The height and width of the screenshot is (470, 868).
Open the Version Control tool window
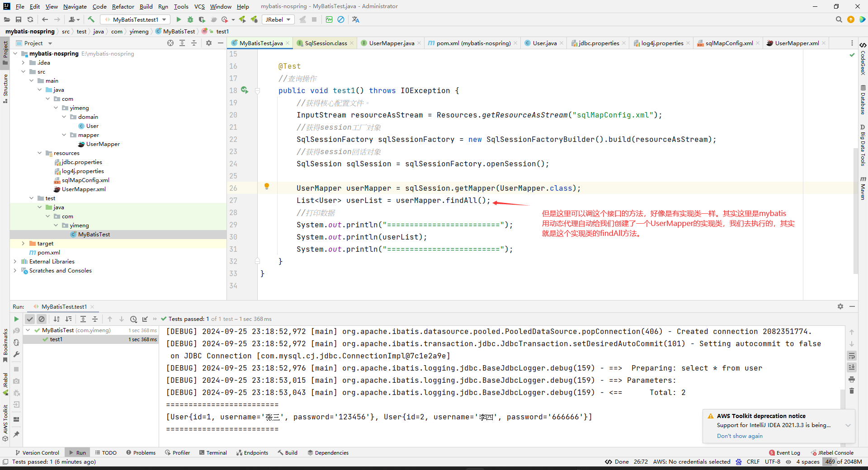[37, 453]
